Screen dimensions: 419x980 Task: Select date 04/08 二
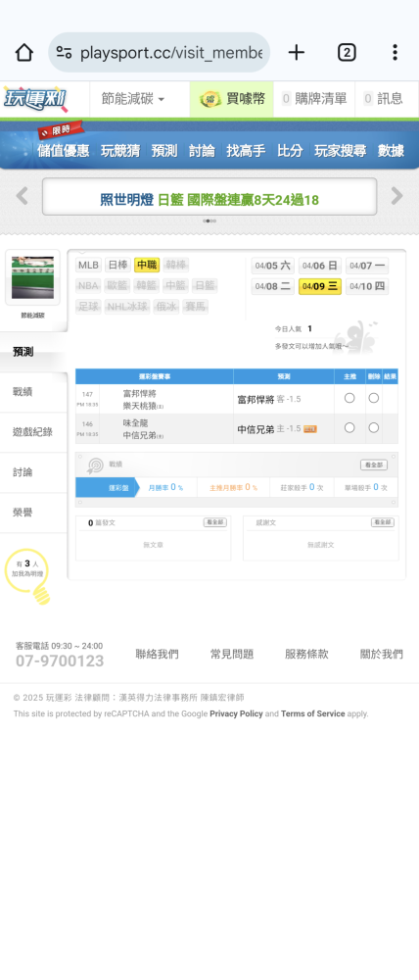click(273, 286)
